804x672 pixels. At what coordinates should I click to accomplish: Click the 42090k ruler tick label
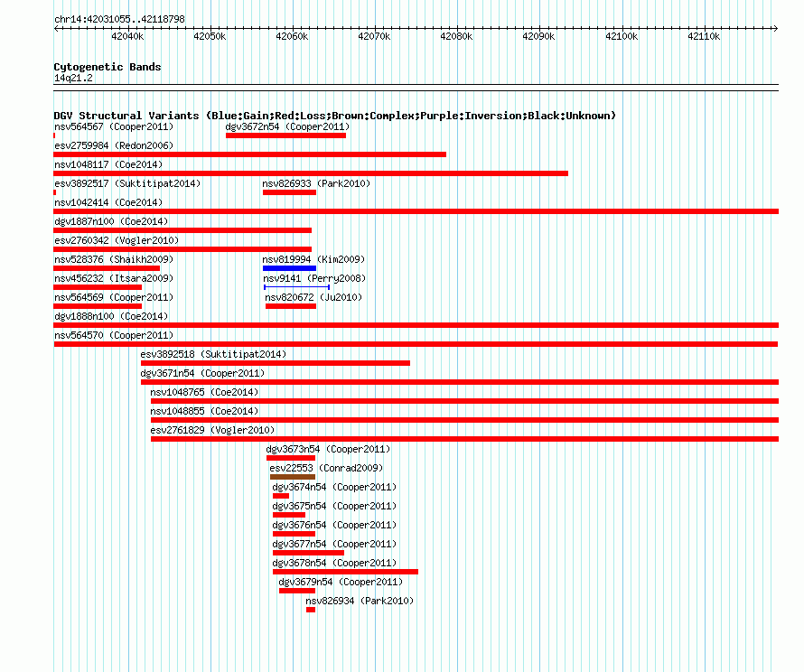[x=539, y=36]
